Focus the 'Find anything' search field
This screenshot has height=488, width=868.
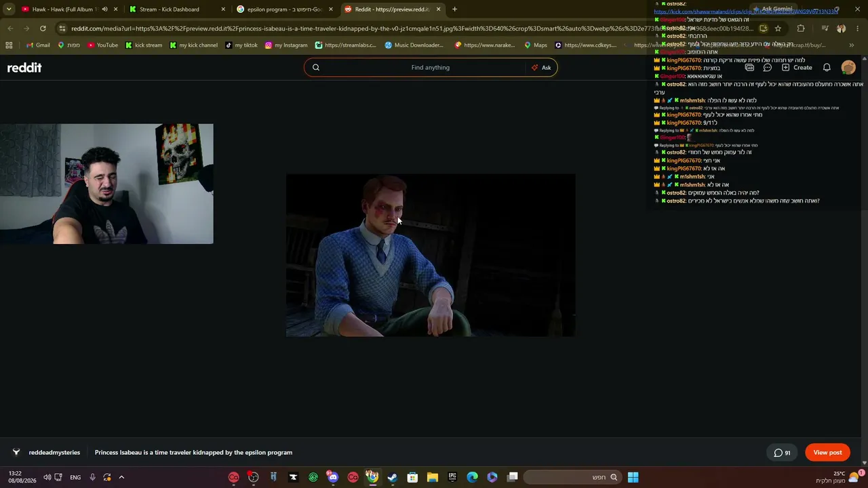point(430,68)
